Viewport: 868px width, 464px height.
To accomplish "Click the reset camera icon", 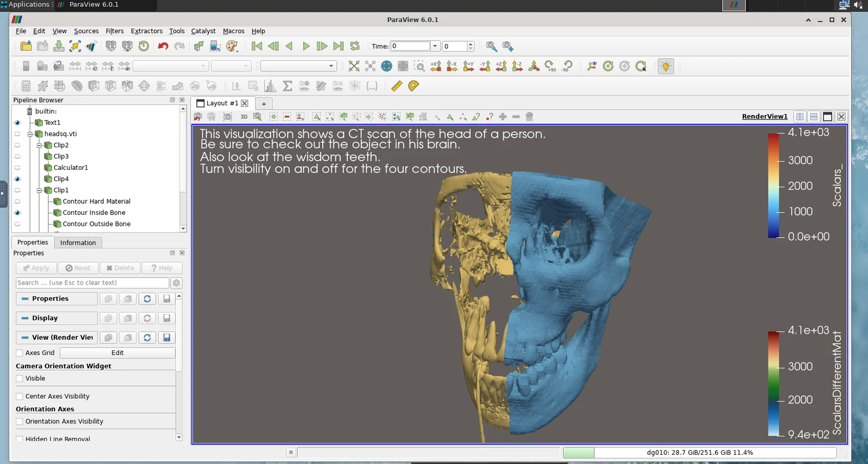I will click(x=354, y=66).
